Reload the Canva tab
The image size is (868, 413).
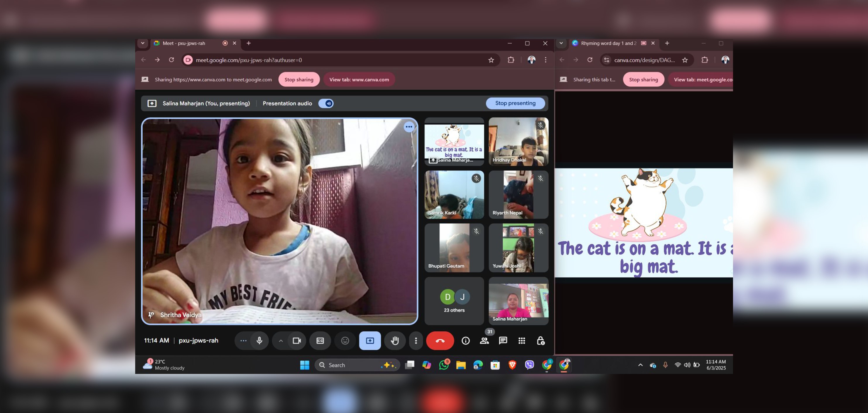coord(590,60)
